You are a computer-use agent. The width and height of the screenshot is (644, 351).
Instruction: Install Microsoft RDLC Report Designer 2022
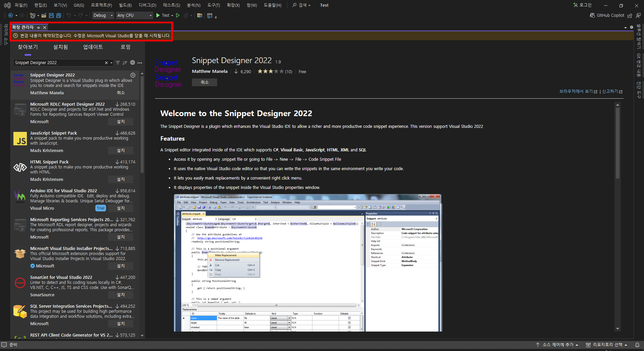121,122
